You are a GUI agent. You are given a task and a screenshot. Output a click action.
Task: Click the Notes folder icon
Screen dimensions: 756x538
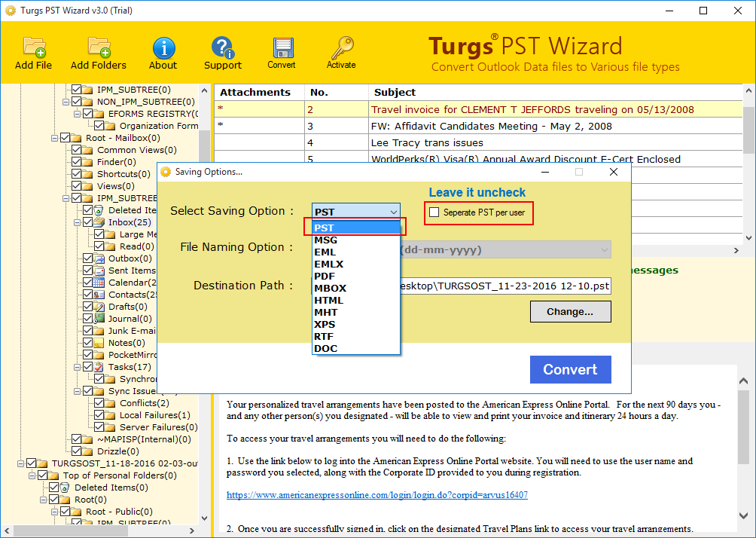click(99, 343)
